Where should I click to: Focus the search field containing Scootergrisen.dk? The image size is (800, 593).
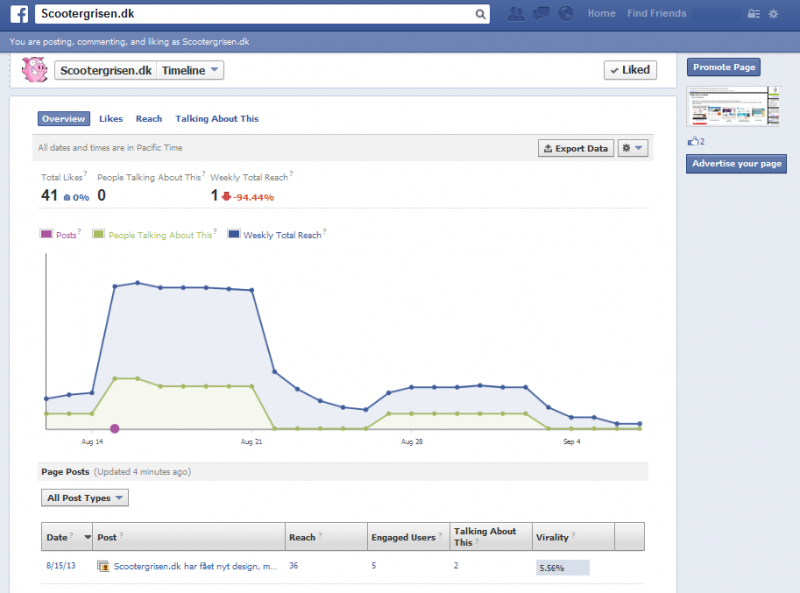click(x=262, y=14)
